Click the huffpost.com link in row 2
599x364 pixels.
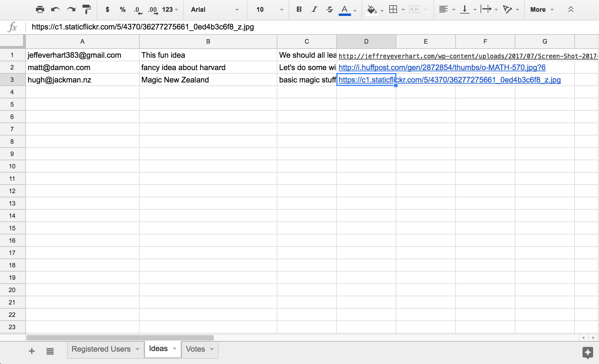(442, 67)
